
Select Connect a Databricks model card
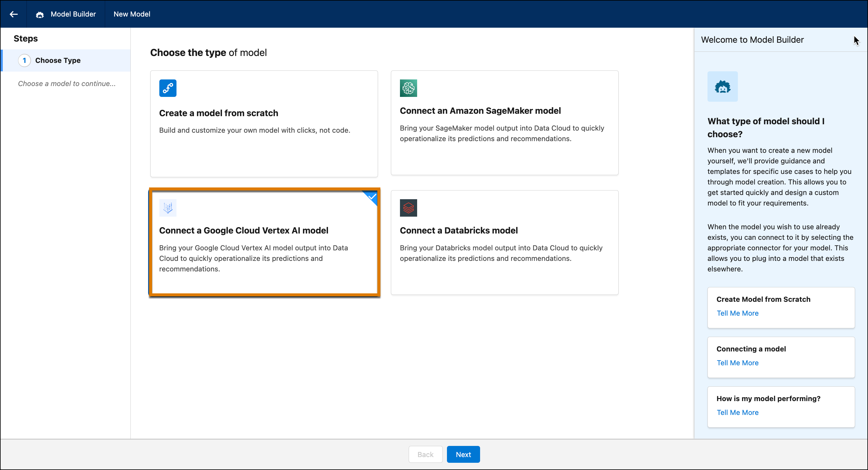(x=504, y=243)
